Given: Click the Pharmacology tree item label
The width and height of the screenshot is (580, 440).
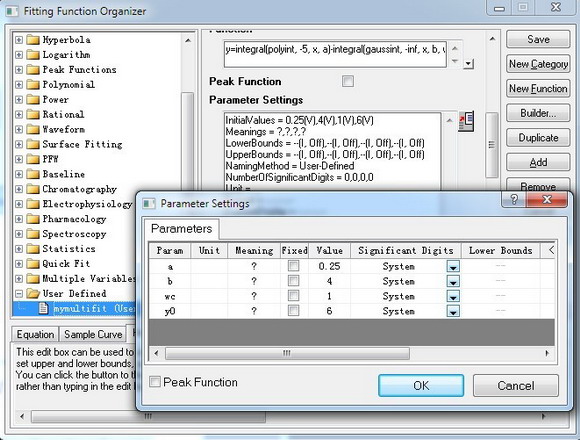Looking at the screenshot, I should [74, 219].
